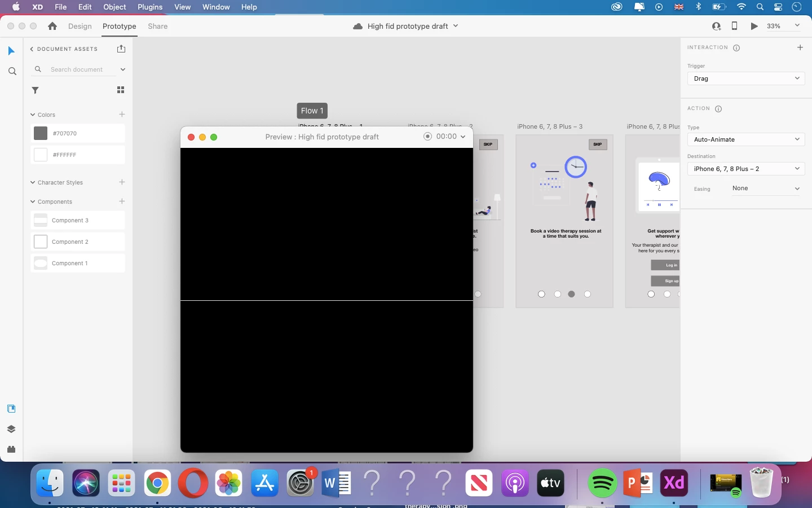Select Component 1 in assets
The height and width of the screenshot is (508, 812).
coord(78,263)
